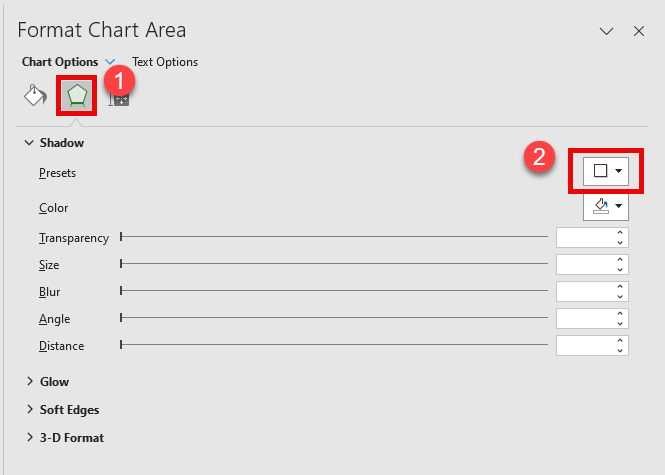665x475 pixels.
Task: Open the shadow Presets dropdown
Action: click(x=606, y=171)
